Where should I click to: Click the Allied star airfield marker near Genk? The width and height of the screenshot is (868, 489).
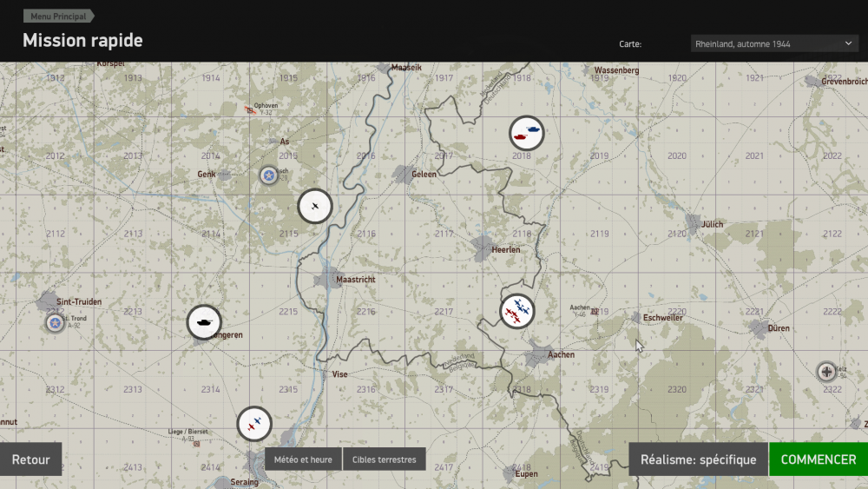(269, 175)
